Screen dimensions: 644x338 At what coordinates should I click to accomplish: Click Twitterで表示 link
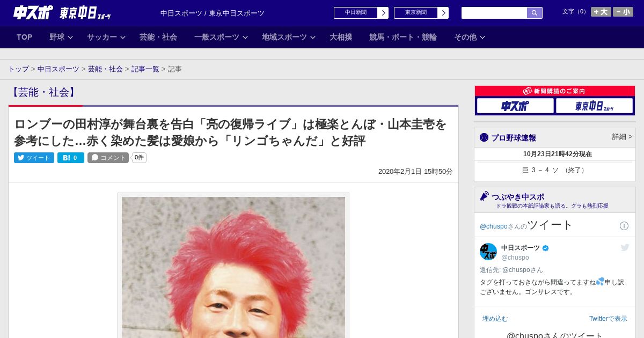608,319
